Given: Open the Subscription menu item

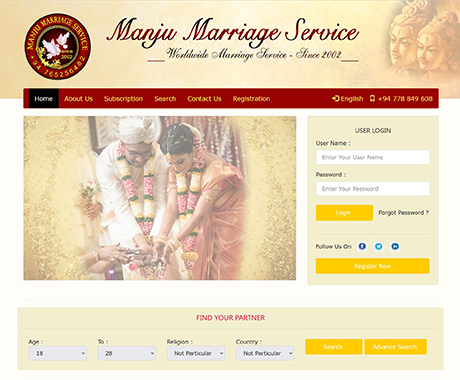Looking at the screenshot, I should tap(123, 99).
